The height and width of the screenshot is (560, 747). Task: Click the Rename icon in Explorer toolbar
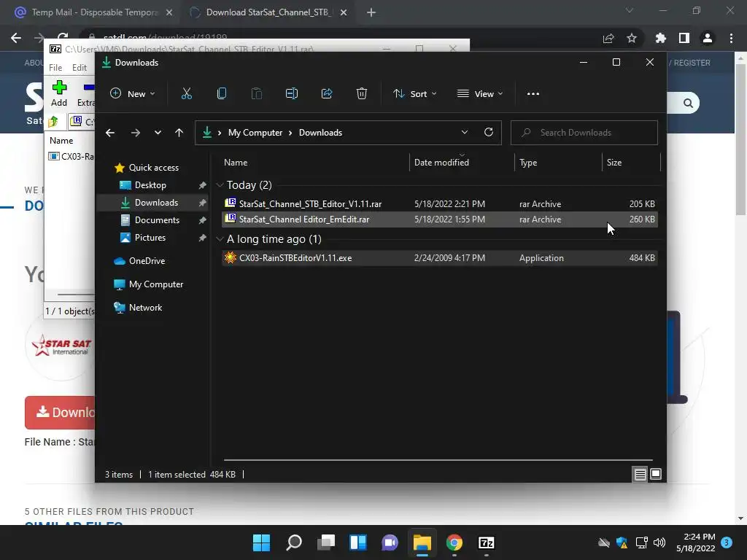292,94
